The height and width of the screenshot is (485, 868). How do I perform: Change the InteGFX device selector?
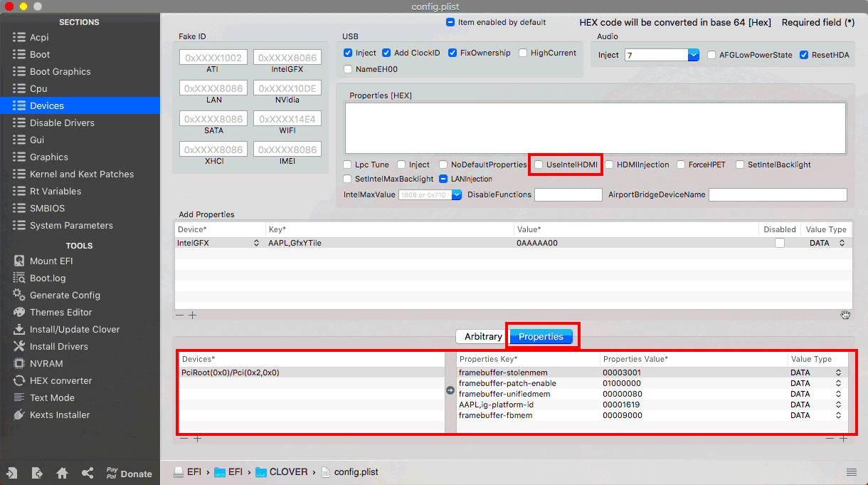(256, 242)
